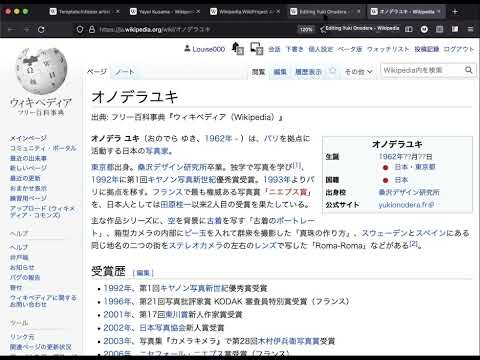Screen dimensions: 480x360
Task: Open yukionodera.fr official site link
Action: 406,205
